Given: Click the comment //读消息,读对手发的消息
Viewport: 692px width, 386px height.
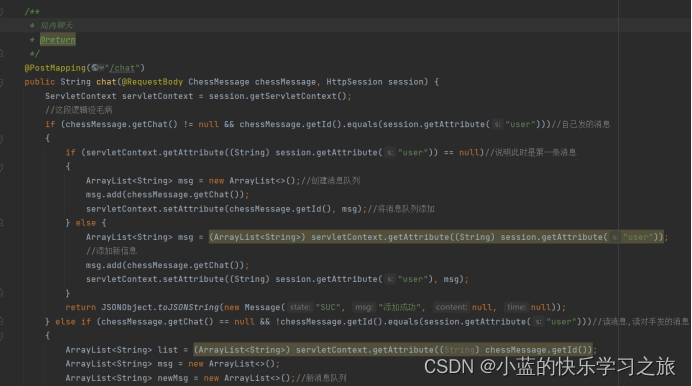Looking at the screenshot, I should [641, 322].
